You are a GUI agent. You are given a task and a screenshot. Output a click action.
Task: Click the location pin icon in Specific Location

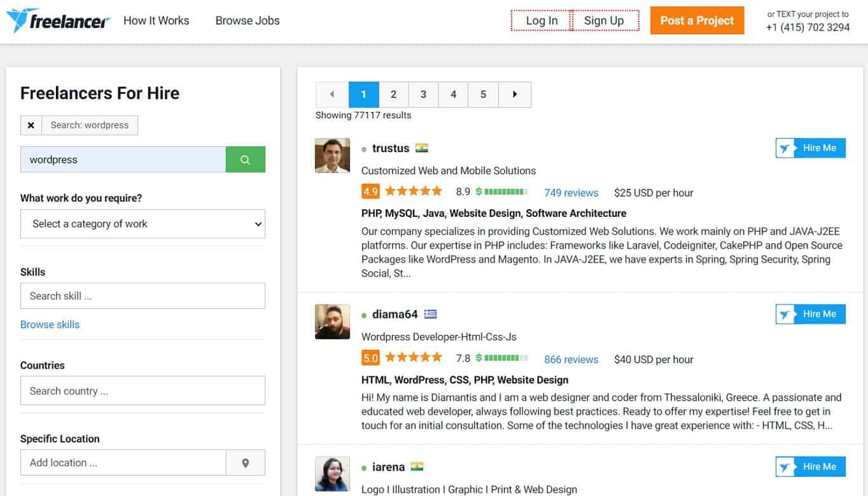pyautogui.click(x=246, y=462)
